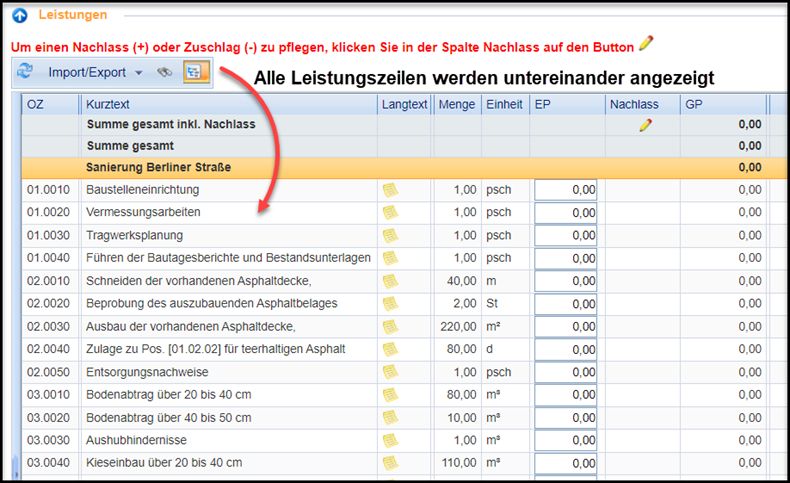Viewport: 790px width, 483px height.
Task: Click the eye visibility icon in toolbar
Action: 164,72
